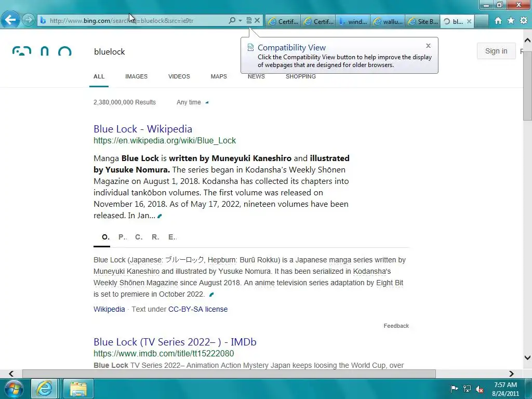Click the muted volume tray icon
The height and width of the screenshot is (399, 532).
coord(480,389)
